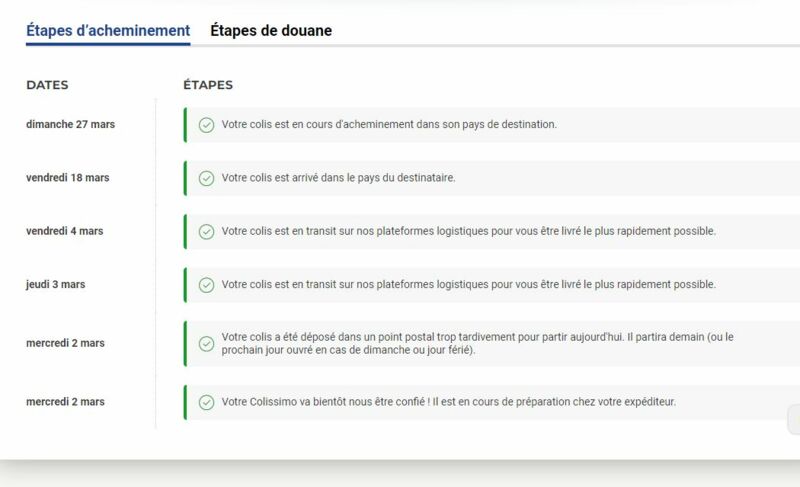Screen dimensions: 800x487
Task: Click the 'en cours d'acheminement' status message
Action: pos(389,124)
